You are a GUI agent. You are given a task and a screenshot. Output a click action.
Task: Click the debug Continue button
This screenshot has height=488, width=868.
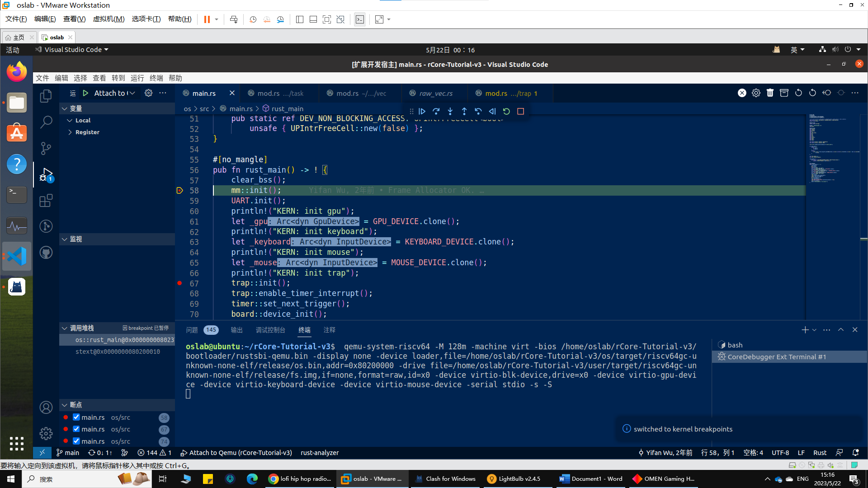coord(422,111)
